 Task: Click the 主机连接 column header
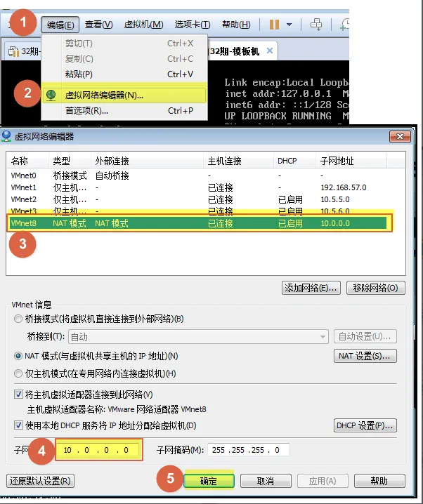point(239,161)
